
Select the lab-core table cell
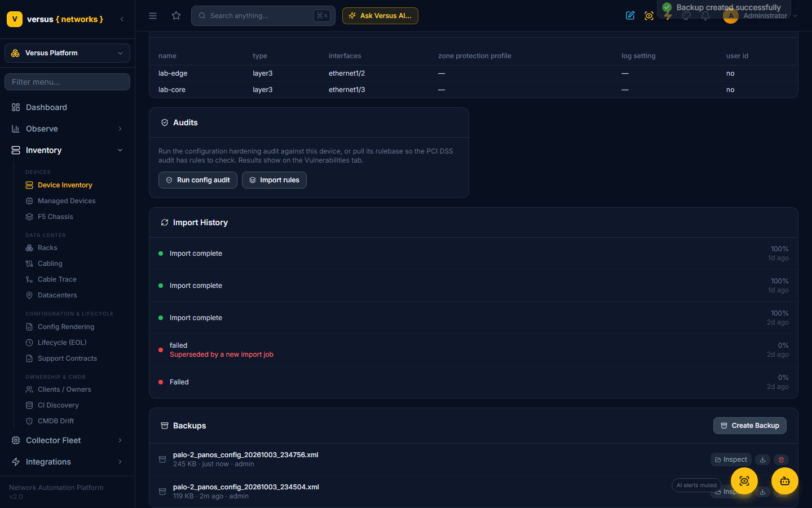coord(172,90)
